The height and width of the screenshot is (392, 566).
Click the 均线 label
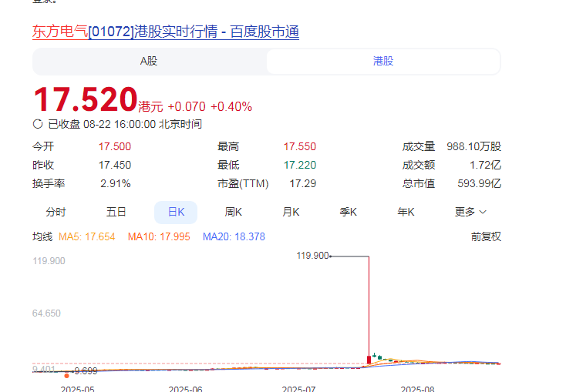42,237
